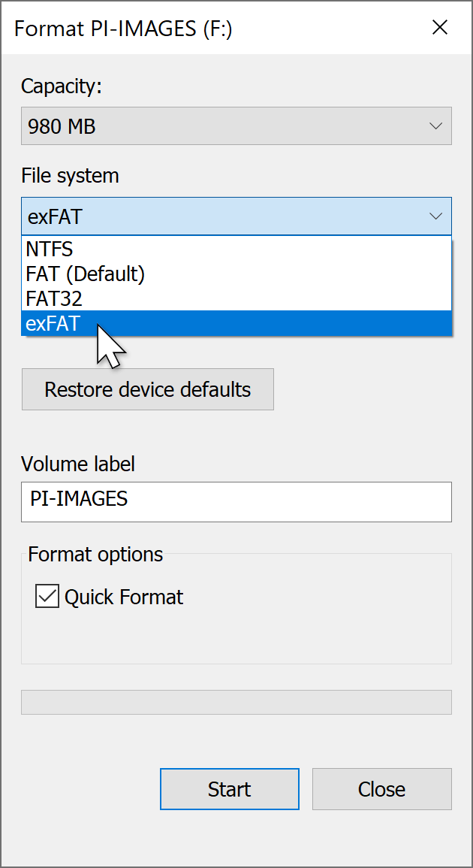Image resolution: width=473 pixels, height=868 pixels.
Task: Click the Quick Format label text
Action: (x=124, y=597)
